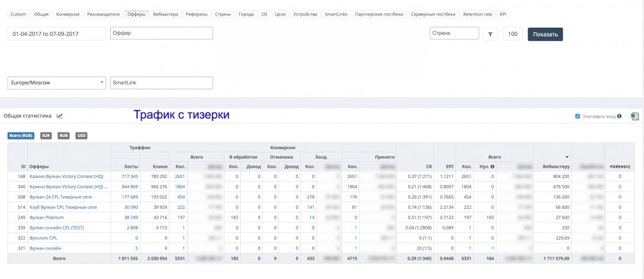The height and width of the screenshot is (279, 644).
Task: Open the Вулслотс CPL offer link
Action: pos(43,238)
